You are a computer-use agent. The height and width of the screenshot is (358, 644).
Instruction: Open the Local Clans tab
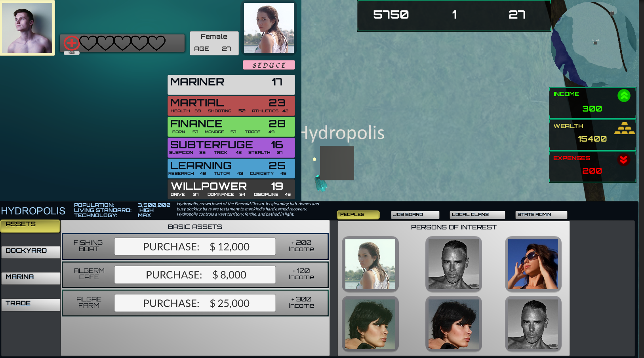pyautogui.click(x=477, y=214)
